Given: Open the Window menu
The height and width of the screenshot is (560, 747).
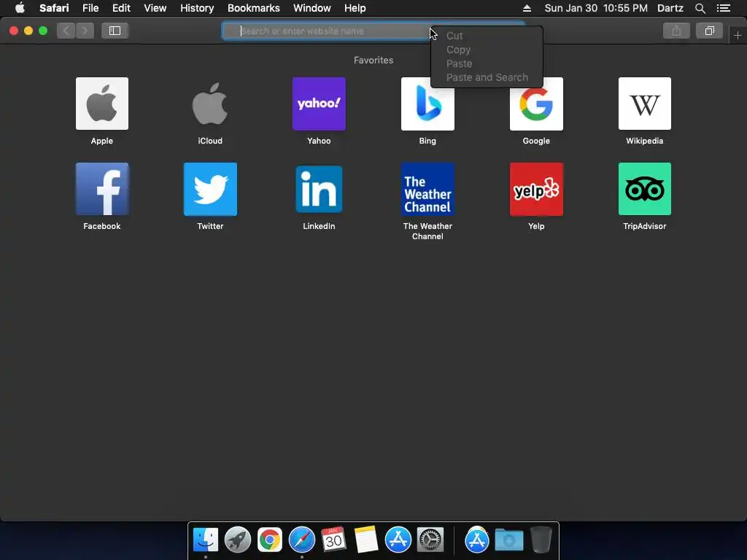Looking at the screenshot, I should tap(312, 8).
